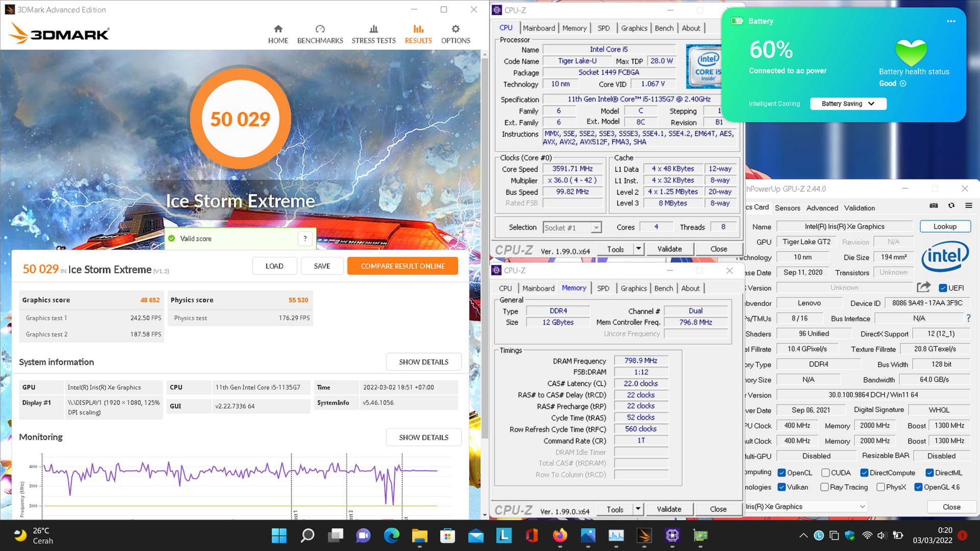Click Close button in GPU-Z
The image size is (980, 551).
point(951,507)
